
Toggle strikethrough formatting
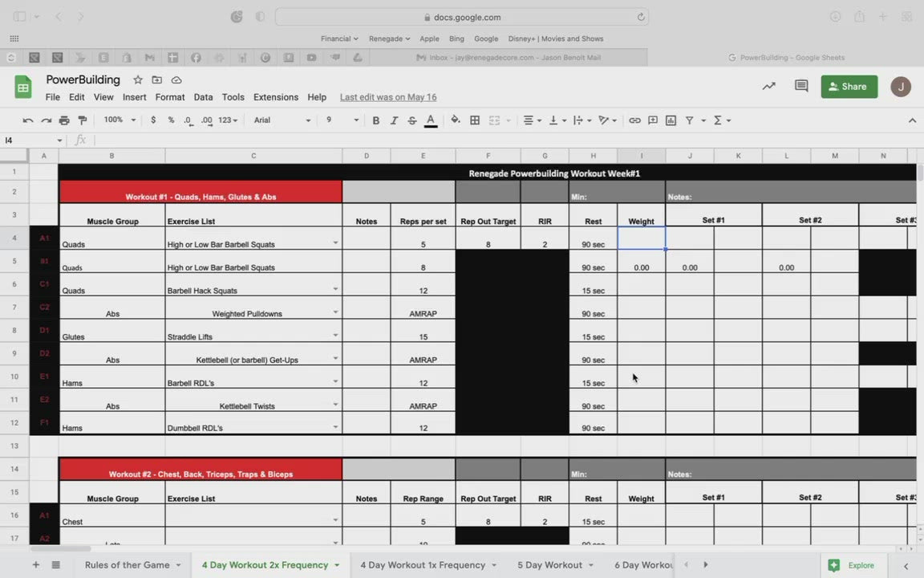[412, 120]
